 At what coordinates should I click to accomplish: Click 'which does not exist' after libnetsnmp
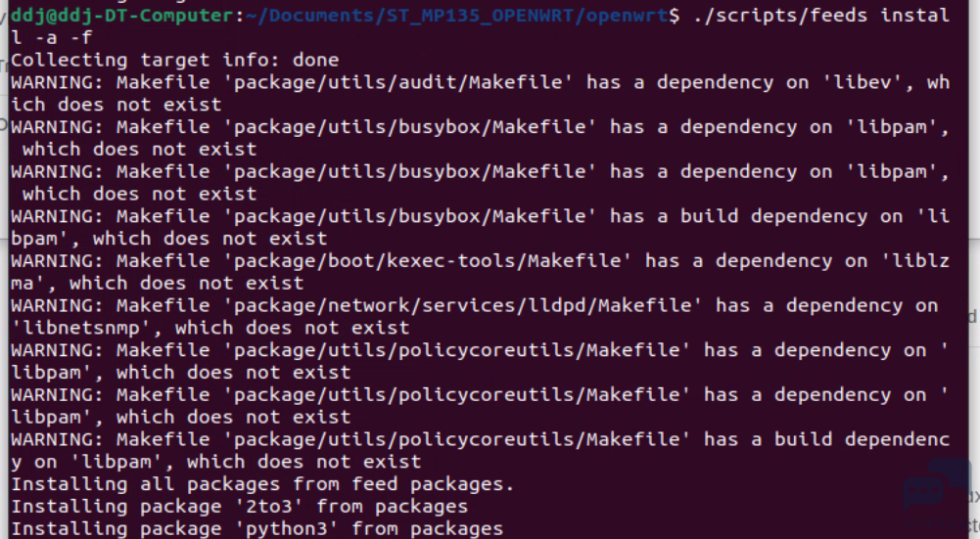(292, 328)
